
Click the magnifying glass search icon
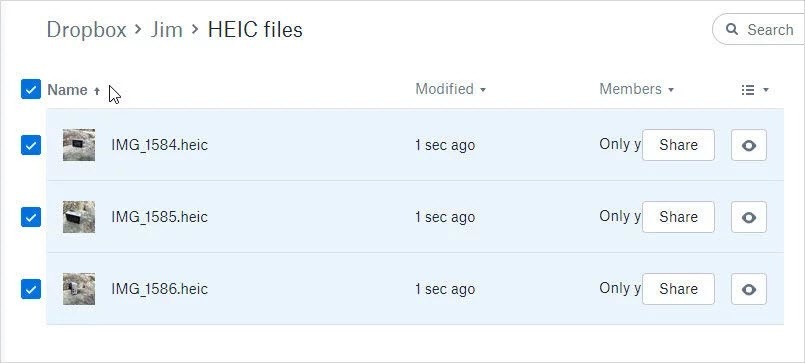pos(732,29)
